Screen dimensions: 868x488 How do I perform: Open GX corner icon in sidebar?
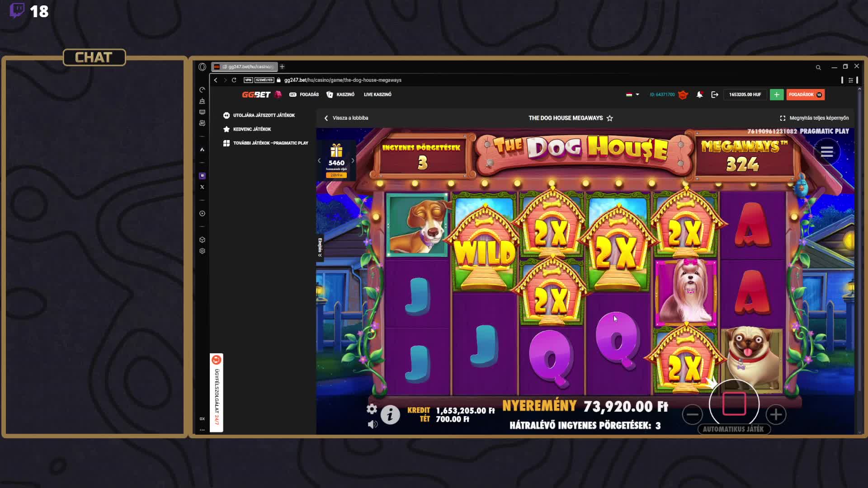pos(202,419)
